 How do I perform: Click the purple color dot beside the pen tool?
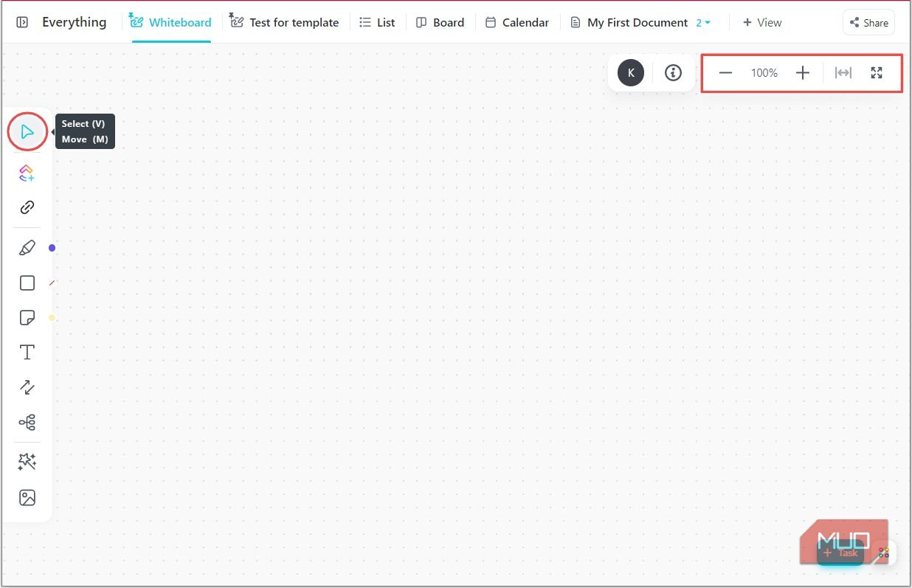(x=52, y=248)
